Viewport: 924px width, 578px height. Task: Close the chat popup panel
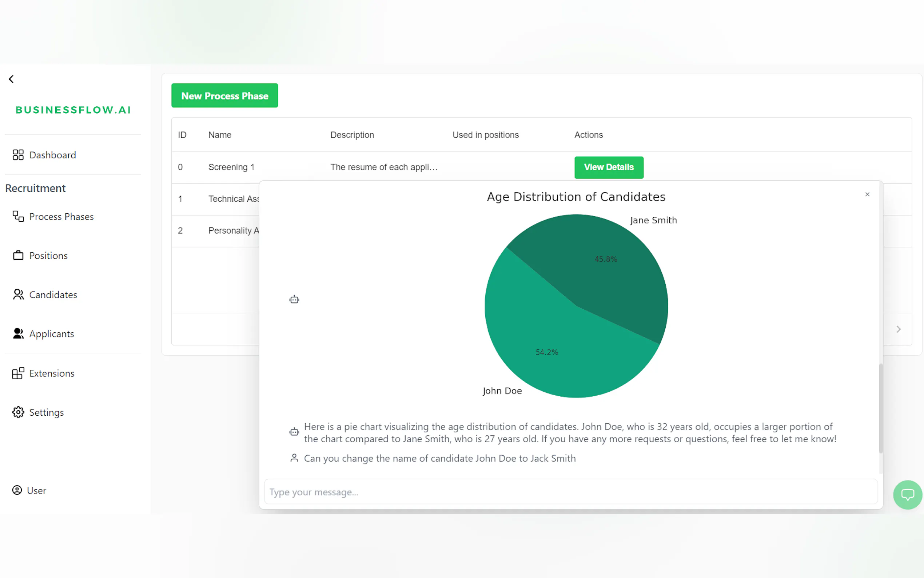(x=867, y=194)
